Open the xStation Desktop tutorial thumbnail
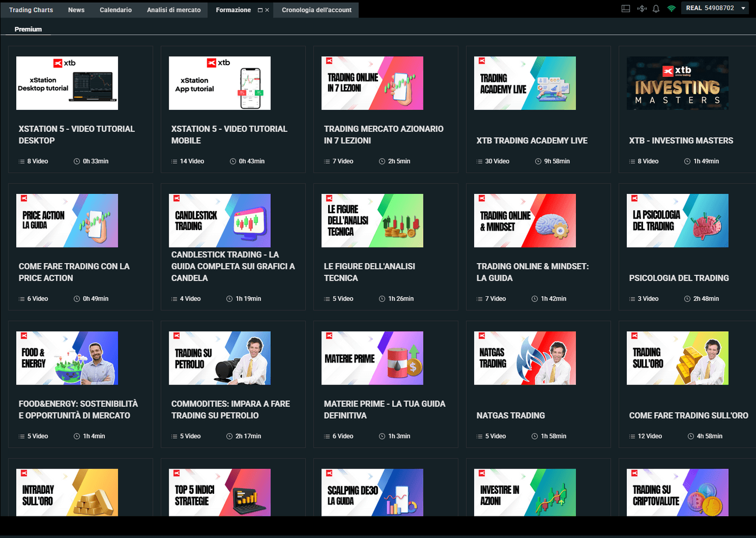Image resolution: width=756 pixels, height=538 pixels. click(67, 83)
